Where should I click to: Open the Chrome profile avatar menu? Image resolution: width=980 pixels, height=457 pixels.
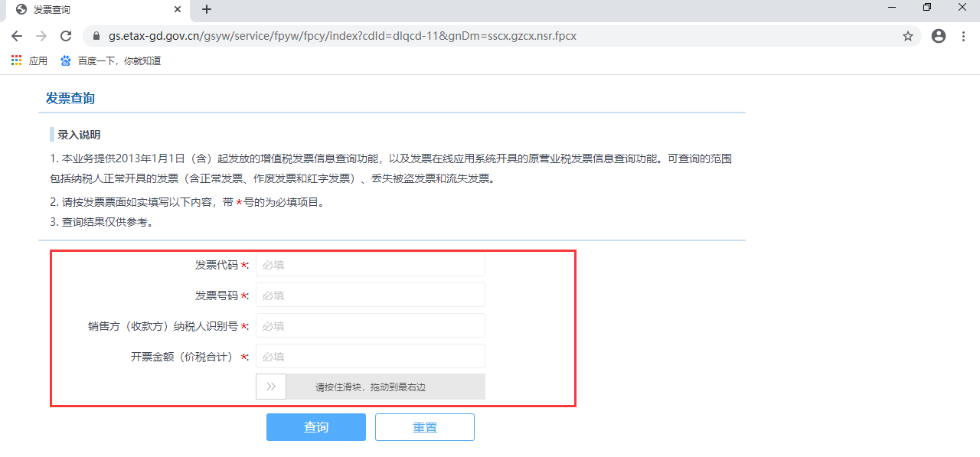click(x=939, y=36)
